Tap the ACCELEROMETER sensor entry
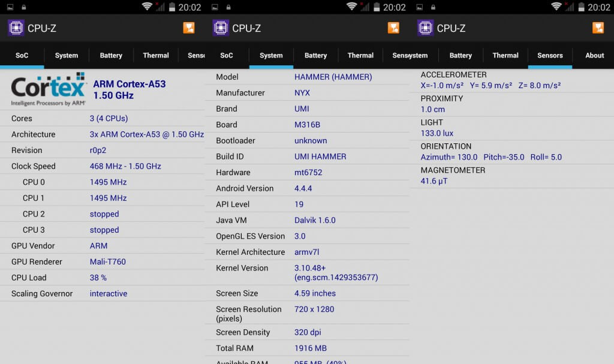The width and height of the screenshot is (614, 364). (x=512, y=80)
